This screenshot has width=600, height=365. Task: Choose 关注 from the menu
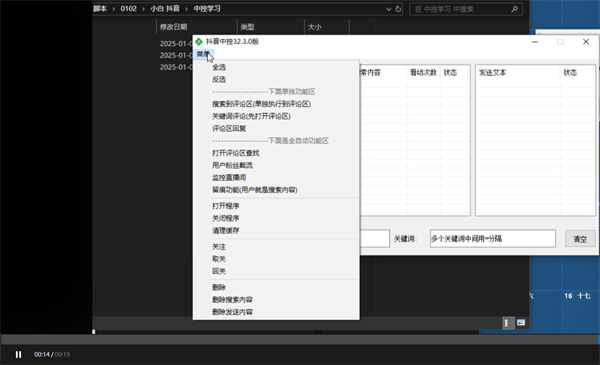[x=219, y=247]
